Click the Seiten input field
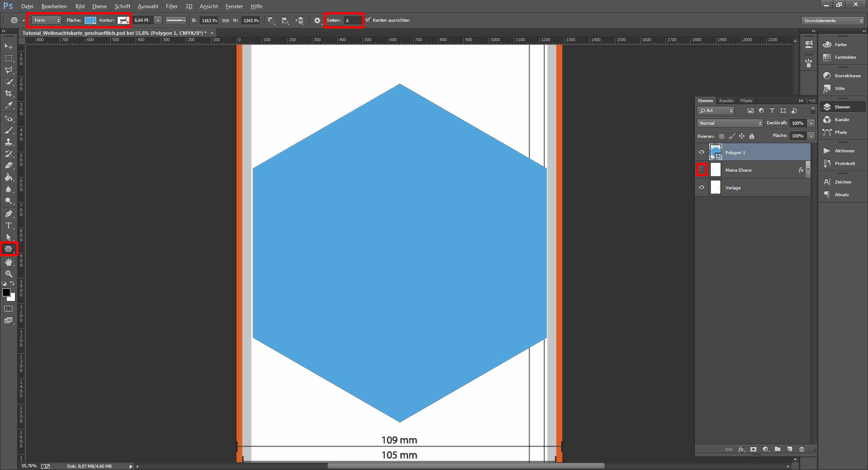Image resolution: width=868 pixels, height=470 pixels. coord(353,20)
